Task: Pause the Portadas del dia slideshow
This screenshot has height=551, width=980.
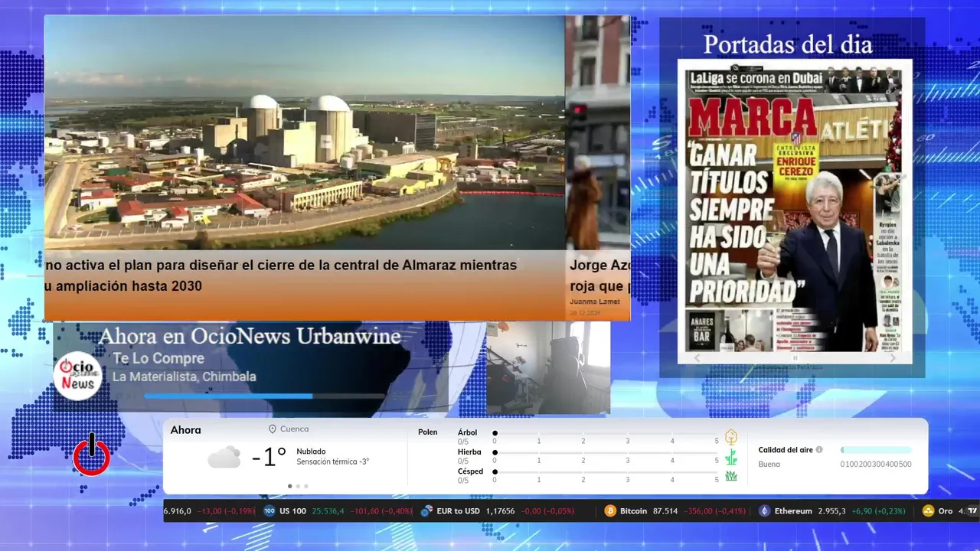Action: [x=795, y=357]
